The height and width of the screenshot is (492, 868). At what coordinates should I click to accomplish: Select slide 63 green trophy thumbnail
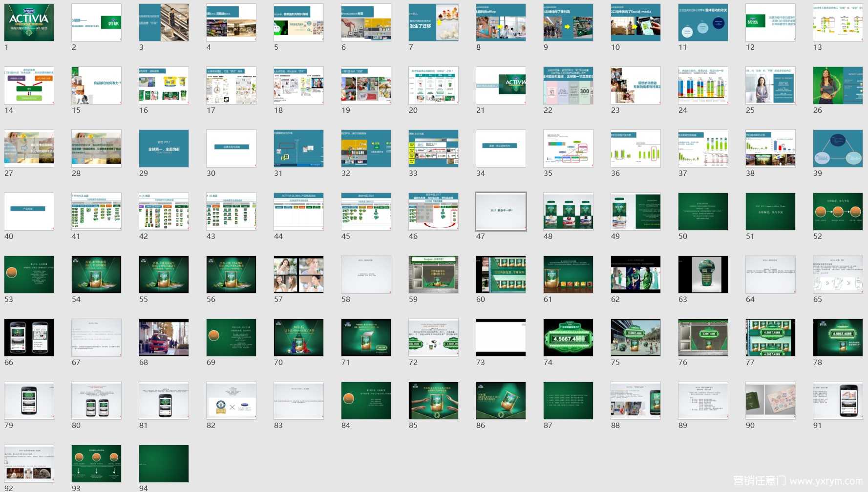tap(703, 275)
